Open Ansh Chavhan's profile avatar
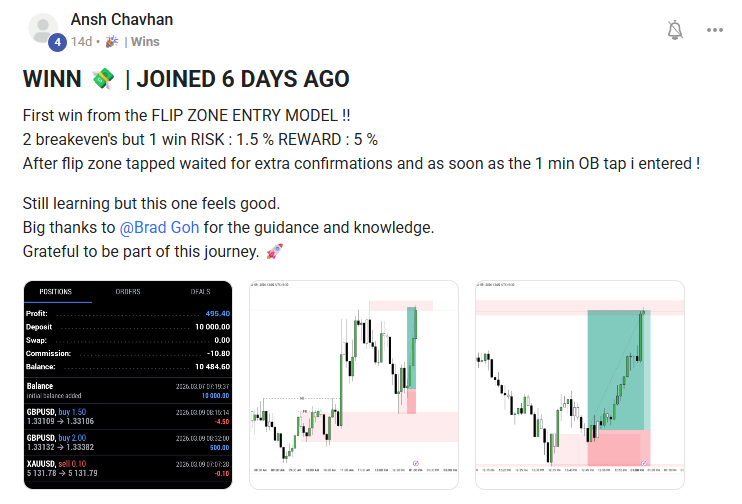 click(x=43, y=27)
